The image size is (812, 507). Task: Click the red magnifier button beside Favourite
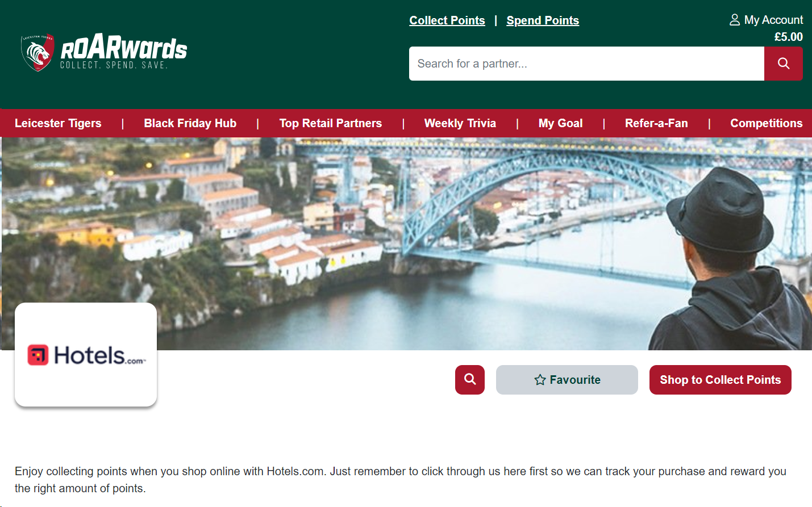point(470,380)
